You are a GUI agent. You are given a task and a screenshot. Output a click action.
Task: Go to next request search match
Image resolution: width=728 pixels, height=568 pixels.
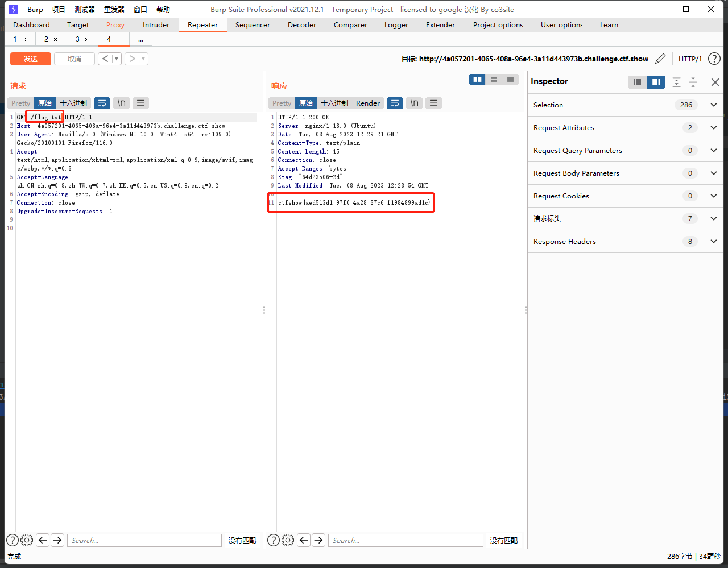click(57, 540)
